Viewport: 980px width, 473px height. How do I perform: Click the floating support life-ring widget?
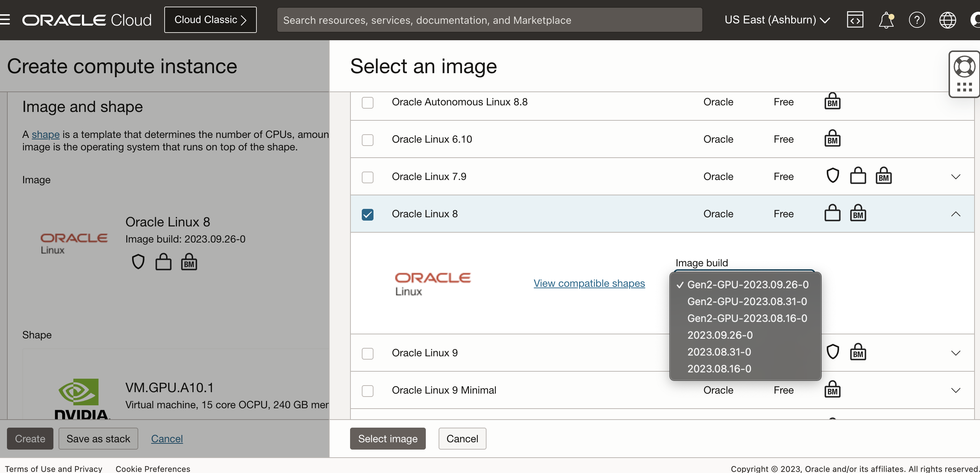click(x=964, y=67)
